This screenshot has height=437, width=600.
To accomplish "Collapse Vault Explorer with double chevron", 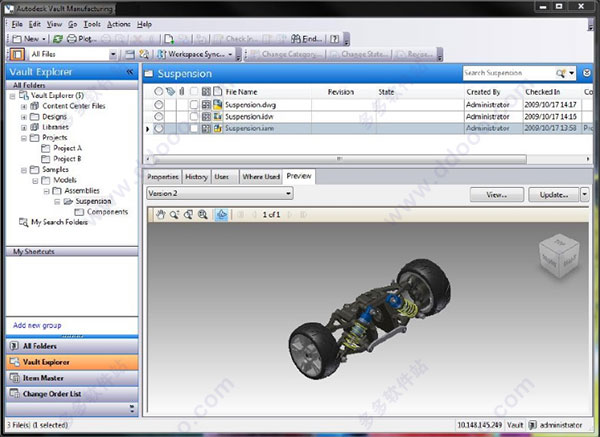I will pos(130,72).
